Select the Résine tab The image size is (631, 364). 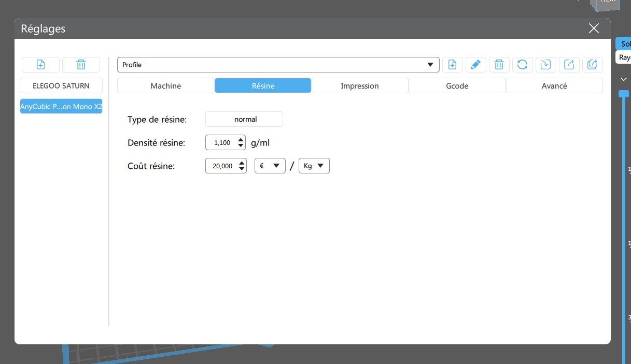(263, 85)
